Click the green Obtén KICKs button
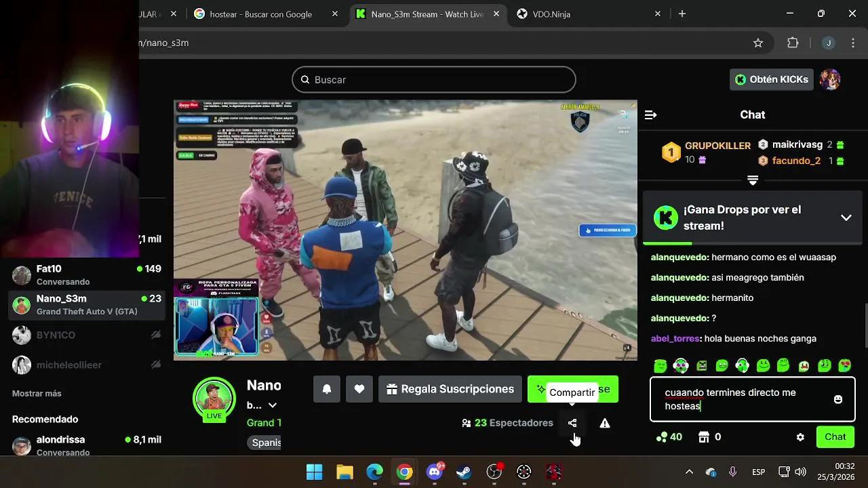868x488 pixels. 772,79
